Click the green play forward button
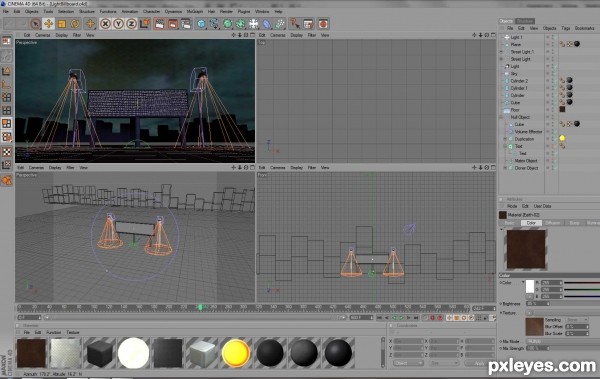Viewport: 600px width, 379px height. pos(401,318)
